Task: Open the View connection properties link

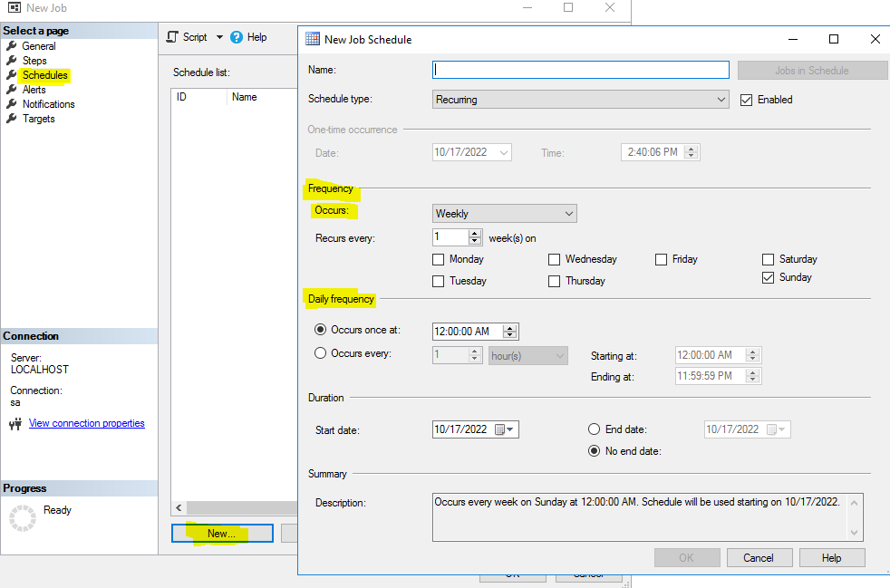Action: pyautogui.click(x=87, y=423)
